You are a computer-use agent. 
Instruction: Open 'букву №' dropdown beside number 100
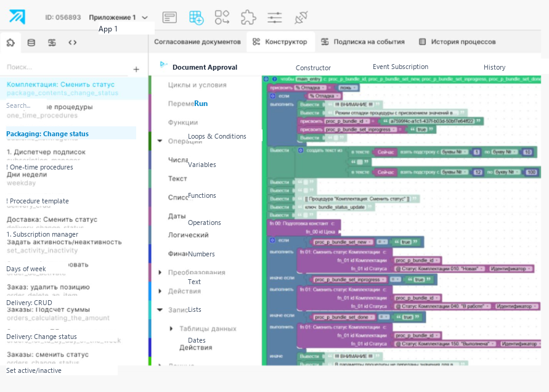click(506, 172)
